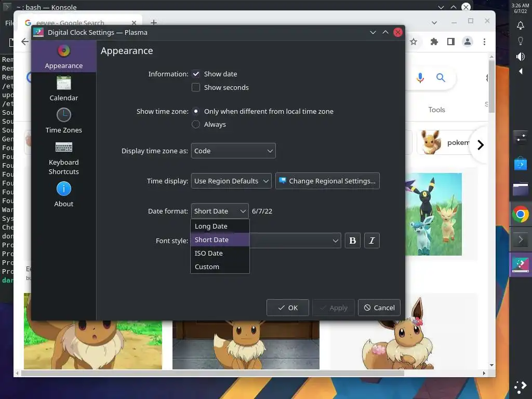Open the Google Tools link

coord(436,110)
